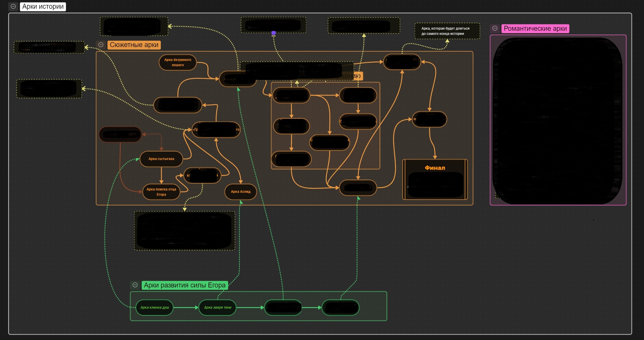This screenshot has width=644, height=340.
Task: Collapse the Арки истории group
Action: pyautogui.click(x=13, y=6)
